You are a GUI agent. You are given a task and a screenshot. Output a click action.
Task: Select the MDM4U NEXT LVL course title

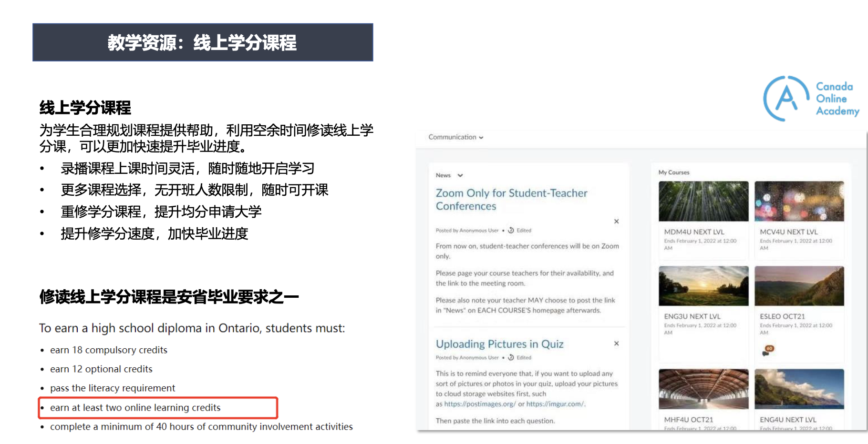pos(694,232)
